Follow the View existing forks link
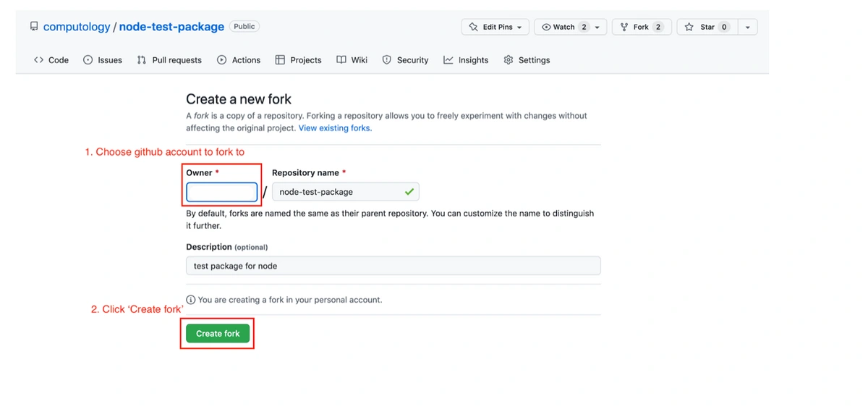This screenshot has height=407, width=868. [x=335, y=128]
